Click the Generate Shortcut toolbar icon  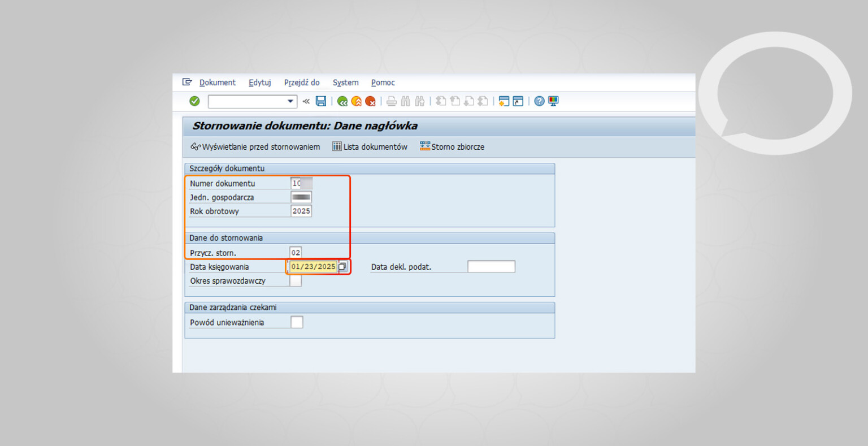(x=518, y=101)
